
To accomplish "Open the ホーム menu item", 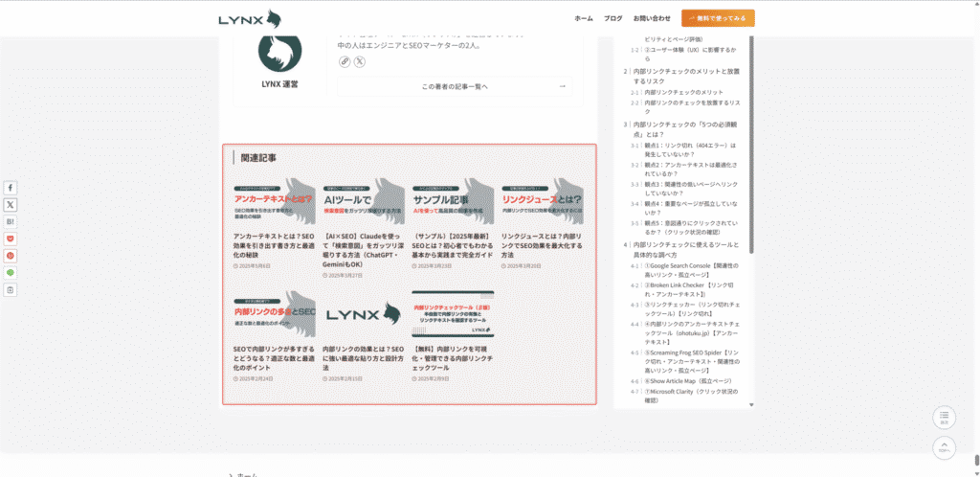I will pyautogui.click(x=583, y=18).
